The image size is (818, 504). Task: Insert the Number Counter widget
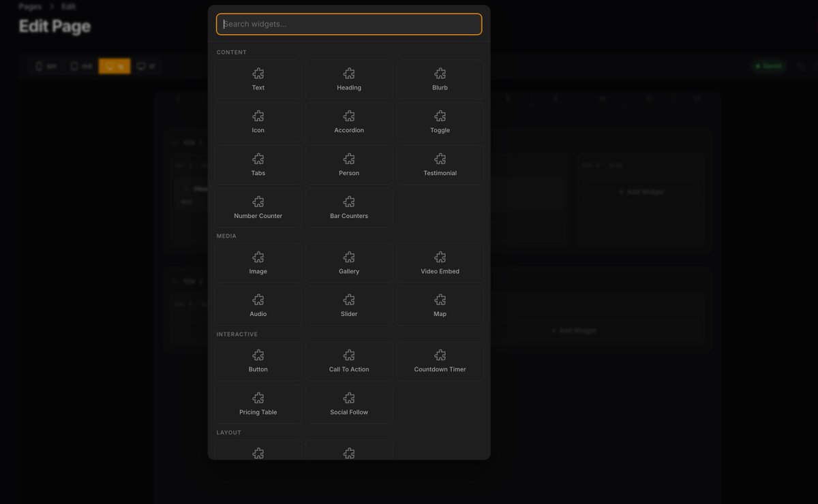[x=258, y=208]
